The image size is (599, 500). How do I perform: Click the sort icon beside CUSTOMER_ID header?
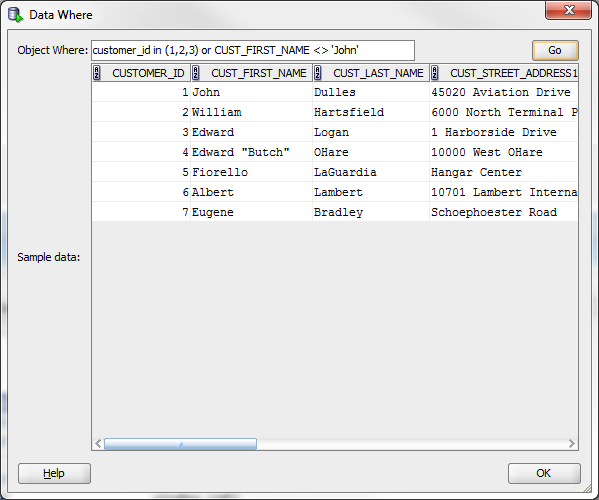(97, 73)
